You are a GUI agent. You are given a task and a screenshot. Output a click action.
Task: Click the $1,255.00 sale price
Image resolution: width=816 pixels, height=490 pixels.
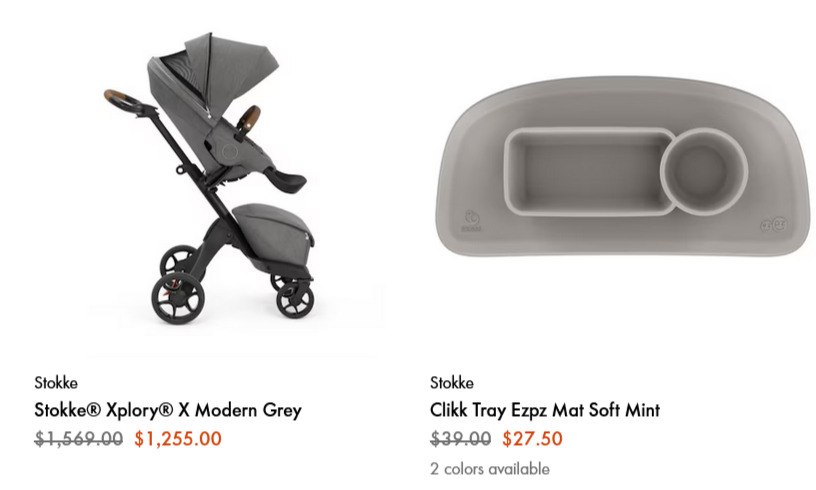(x=178, y=439)
